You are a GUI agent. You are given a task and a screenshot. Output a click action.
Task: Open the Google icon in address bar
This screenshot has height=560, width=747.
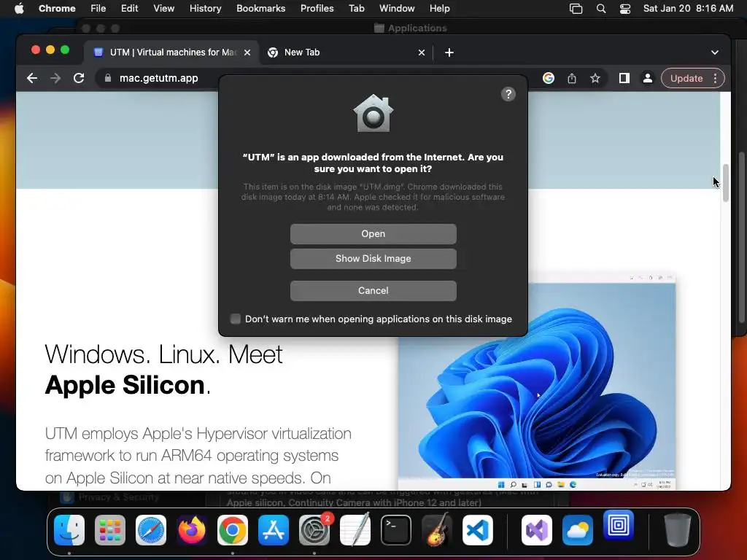coord(549,78)
